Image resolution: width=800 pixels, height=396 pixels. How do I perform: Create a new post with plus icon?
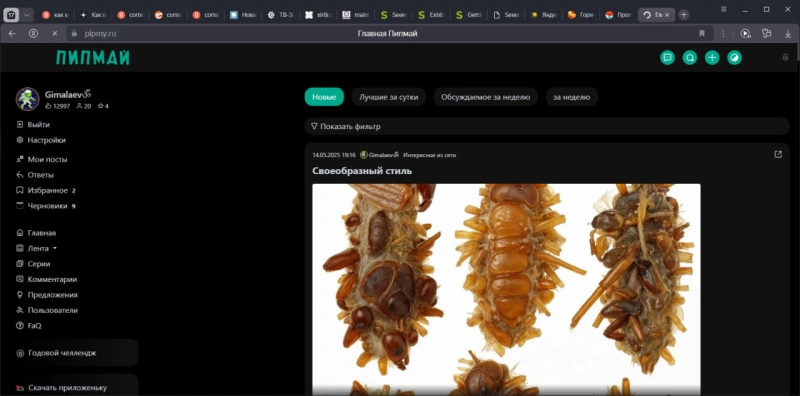(712, 58)
